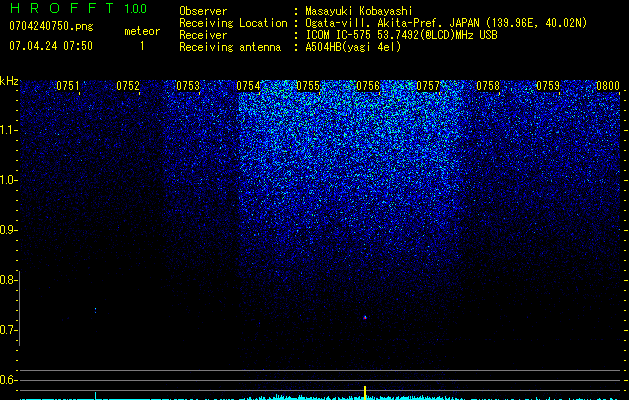Click the kHz axis unit label

click(x=9, y=81)
